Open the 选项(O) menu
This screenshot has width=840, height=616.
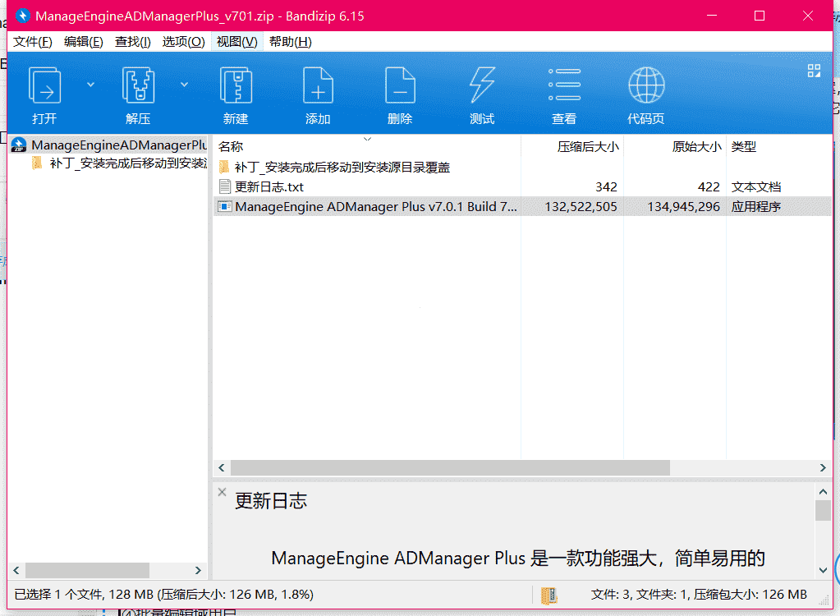point(184,42)
